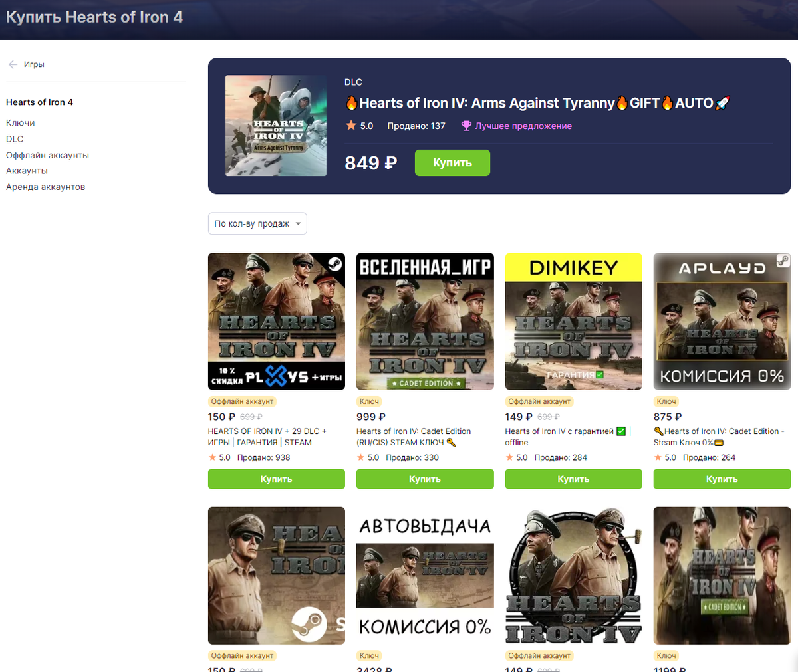The width and height of the screenshot is (798, 672).
Task: Open the second-row thumbnail with large Steam logo
Action: [x=277, y=576]
